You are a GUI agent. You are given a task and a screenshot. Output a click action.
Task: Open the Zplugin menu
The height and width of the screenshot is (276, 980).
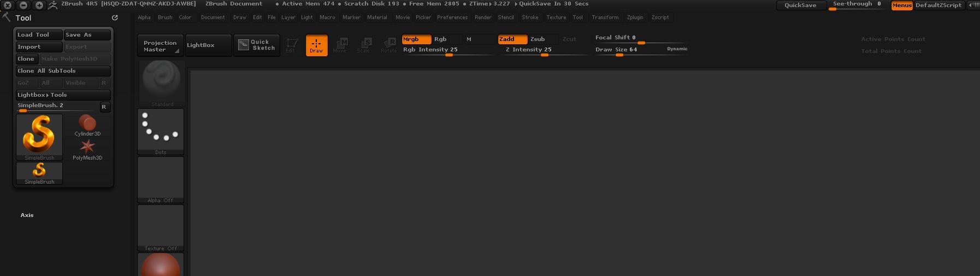point(635,17)
